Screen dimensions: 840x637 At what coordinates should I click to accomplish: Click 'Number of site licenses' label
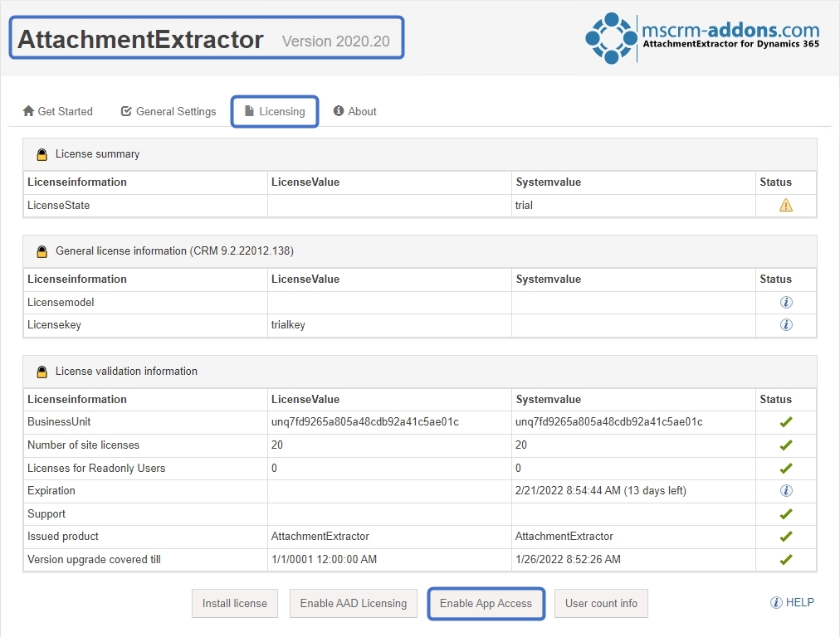tap(83, 445)
